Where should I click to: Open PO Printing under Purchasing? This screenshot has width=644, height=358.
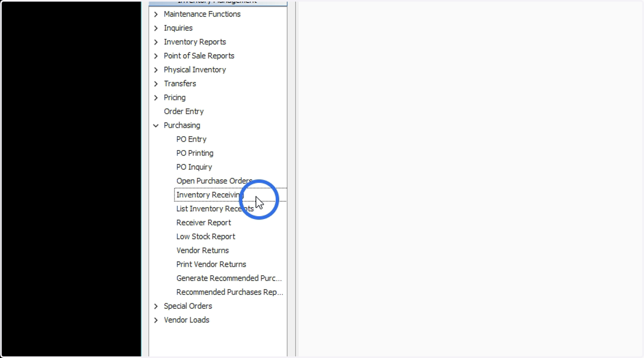click(x=195, y=154)
